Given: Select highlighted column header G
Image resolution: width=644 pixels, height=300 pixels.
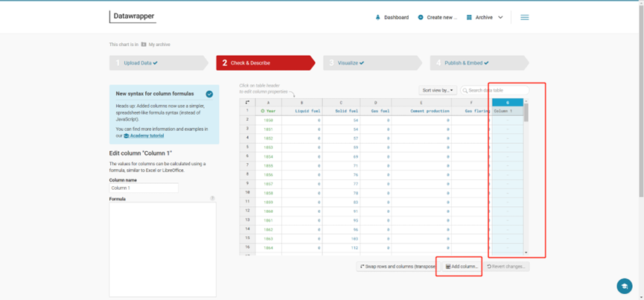Looking at the screenshot, I should pos(508,103).
